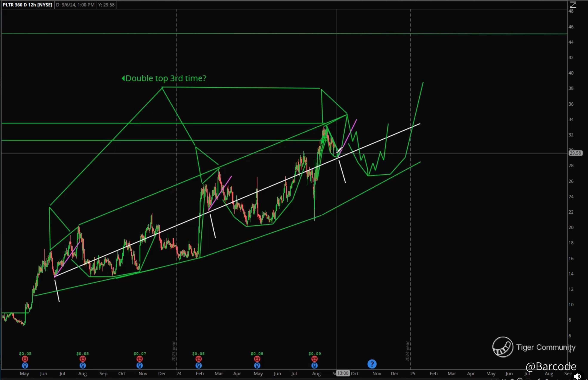Screen dimensions: 588x380
Task: Click the blue lightbulb under $0.08 February
Action: coord(199,365)
